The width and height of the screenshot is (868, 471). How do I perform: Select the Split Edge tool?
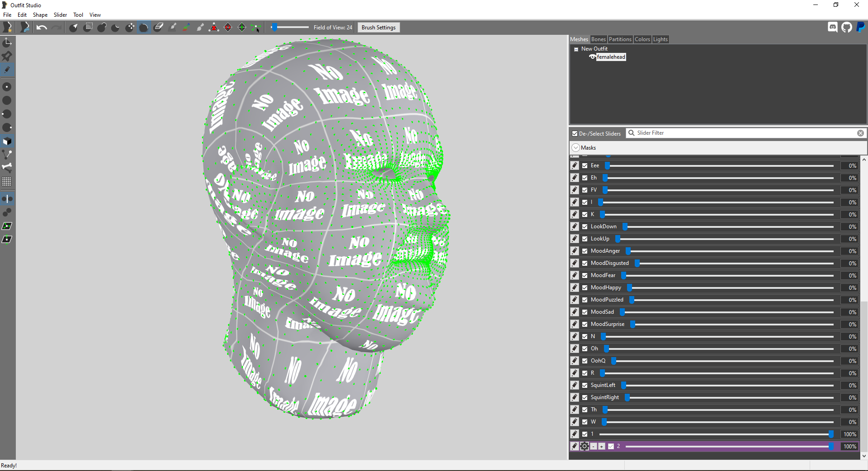[242, 28]
